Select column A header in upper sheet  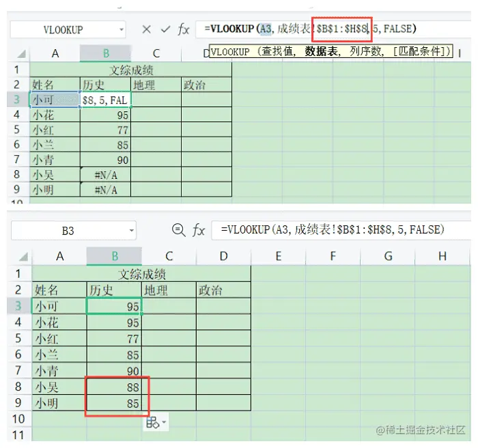tap(55, 53)
